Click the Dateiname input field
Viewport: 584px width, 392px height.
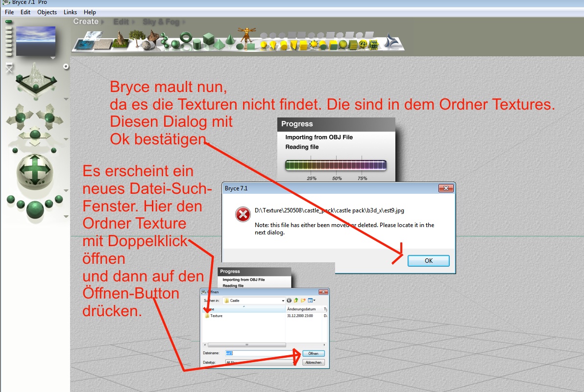[x=261, y=353]
